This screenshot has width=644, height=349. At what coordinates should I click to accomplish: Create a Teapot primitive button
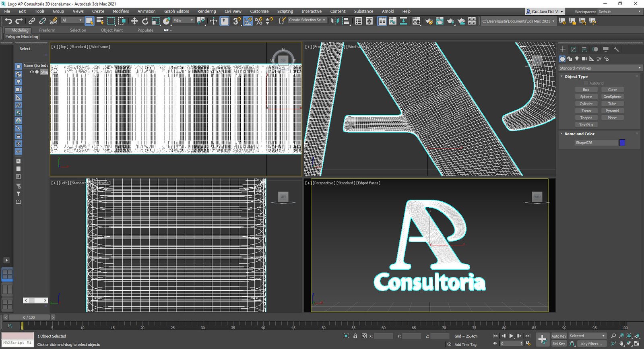point(586,118)
